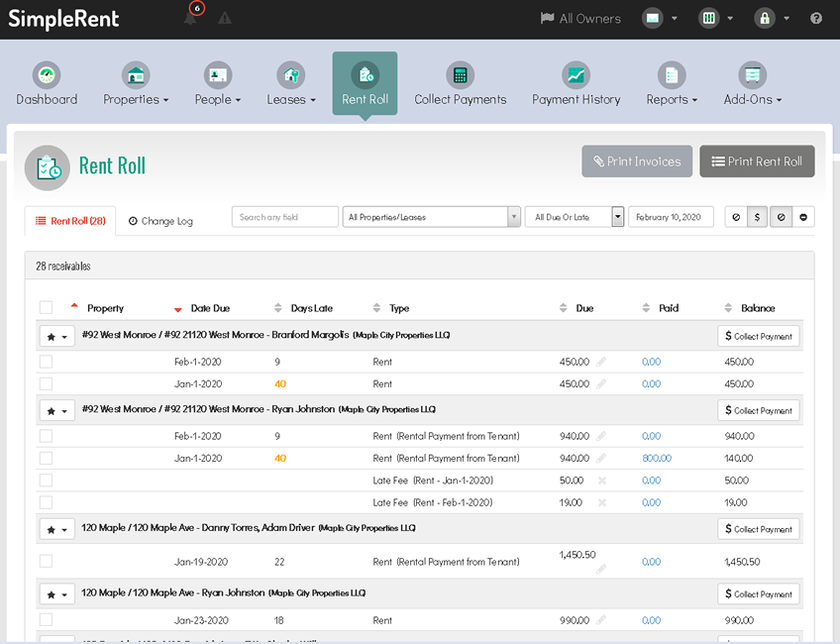
Task: Remove the 19.00 late fee
Action: [x=602, y=502]
